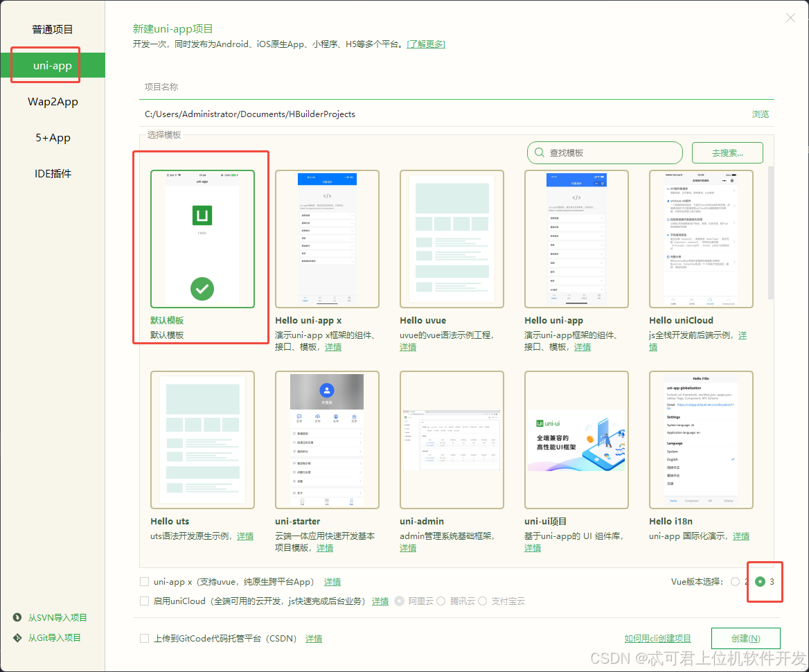Select the Hello uni-app x template
This screenshot has height=672, width=809.
pyautogui.click(x=327, y=239)
